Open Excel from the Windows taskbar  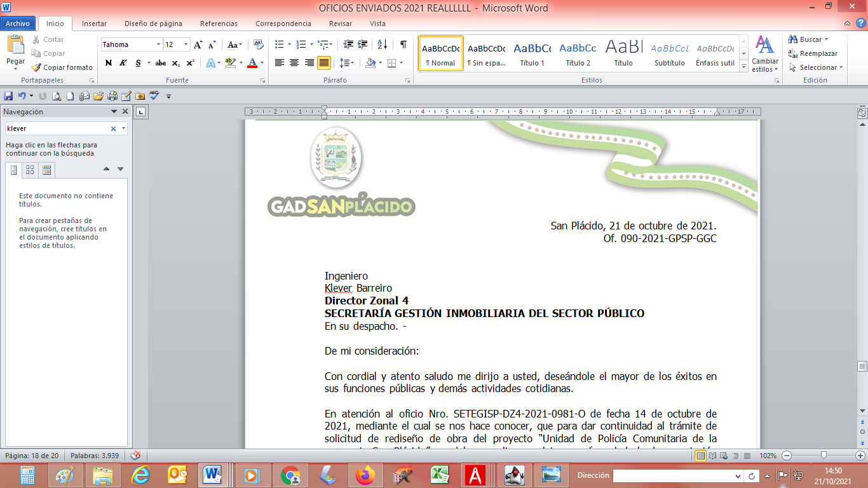point(437,475)
